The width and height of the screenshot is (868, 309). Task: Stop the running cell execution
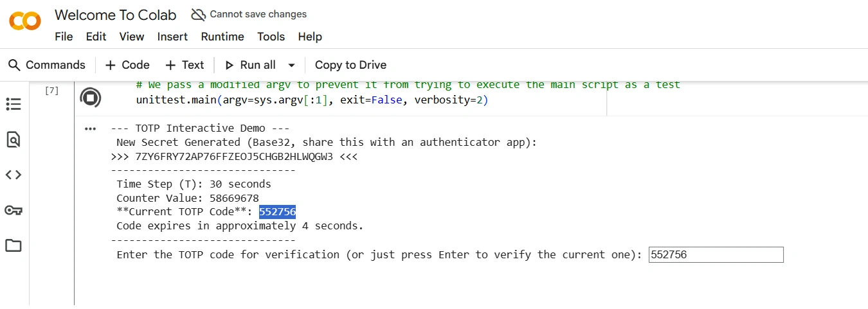91,98
